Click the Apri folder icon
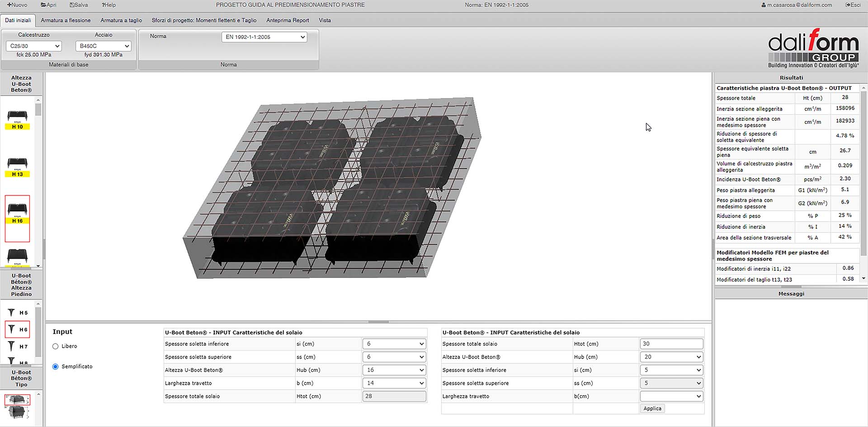This screenshot has height=427, width=868. pos(43,5)
